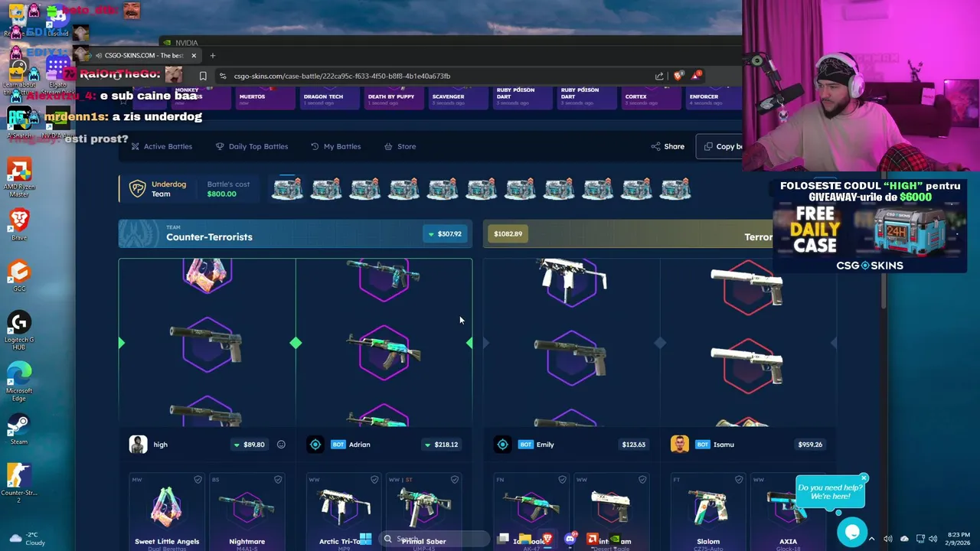
Task: Open the Steam desktop shortcut
Action: click(x=19, y=429)
